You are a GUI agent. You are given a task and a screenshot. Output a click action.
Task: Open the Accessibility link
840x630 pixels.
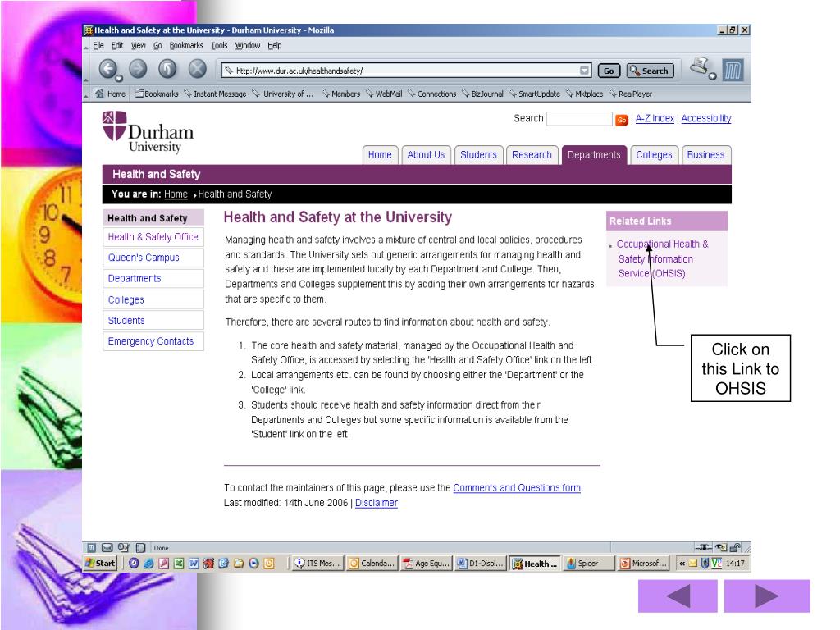(706, 118)
